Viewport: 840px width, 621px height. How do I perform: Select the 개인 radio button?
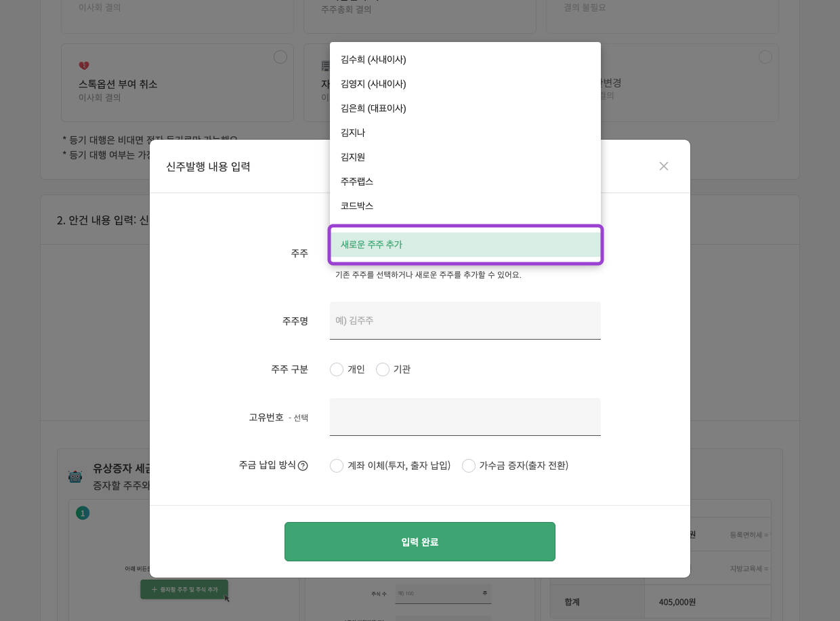point(337,369)
